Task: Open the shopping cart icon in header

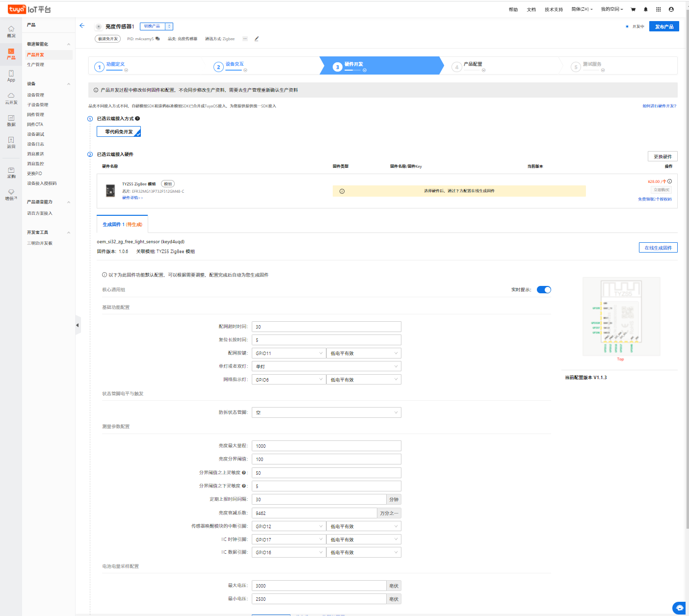Action: [x=633, y=9]
